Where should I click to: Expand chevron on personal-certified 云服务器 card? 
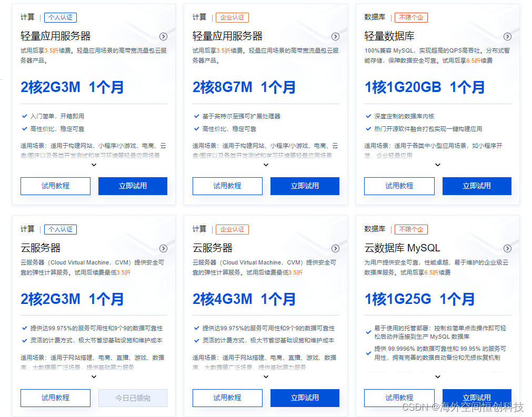[x=94, y=377]
